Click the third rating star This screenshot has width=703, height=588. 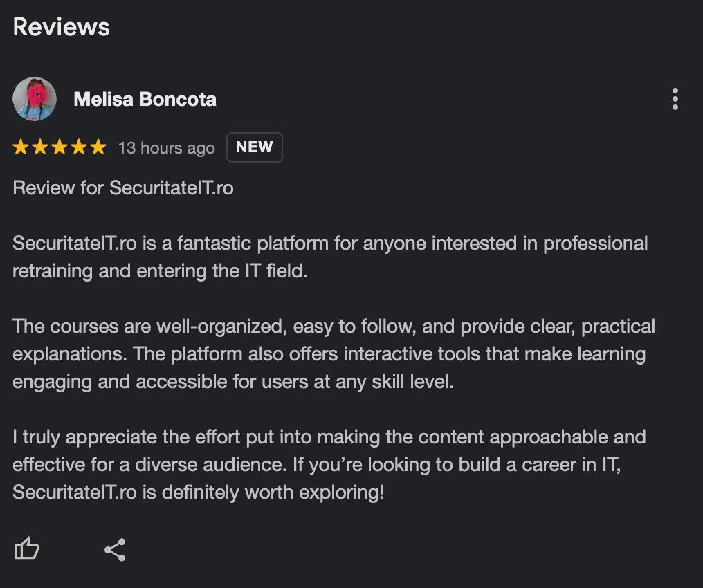coord(60,147)
